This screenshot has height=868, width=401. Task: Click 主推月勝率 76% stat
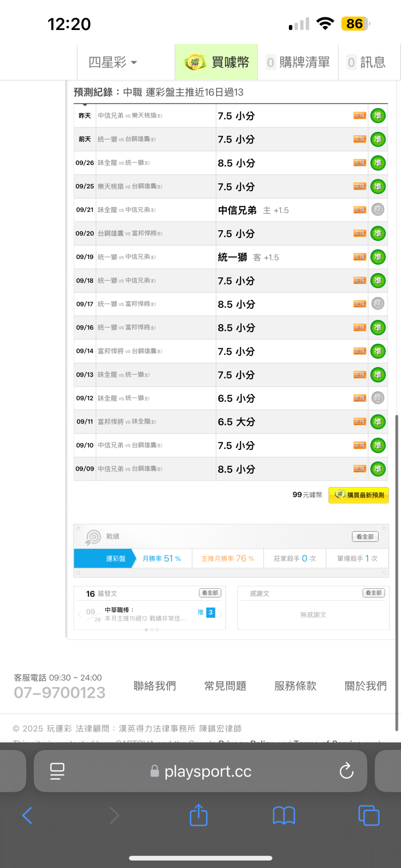228,559
